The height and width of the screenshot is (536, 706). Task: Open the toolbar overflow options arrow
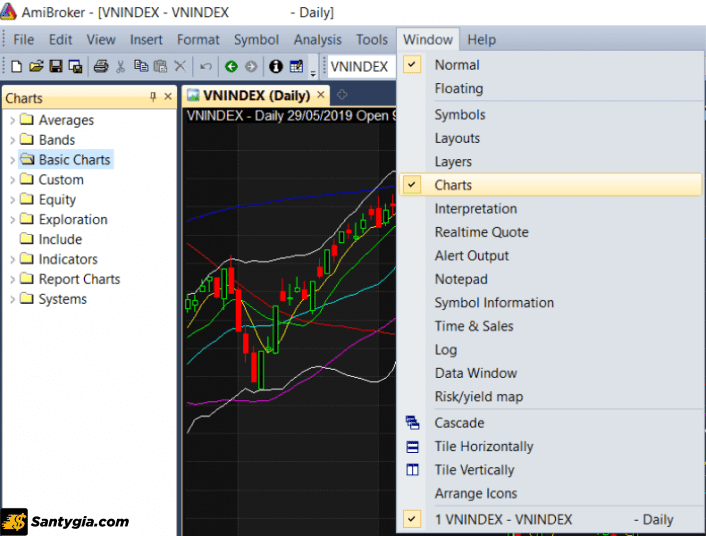(x=313, y=73)
